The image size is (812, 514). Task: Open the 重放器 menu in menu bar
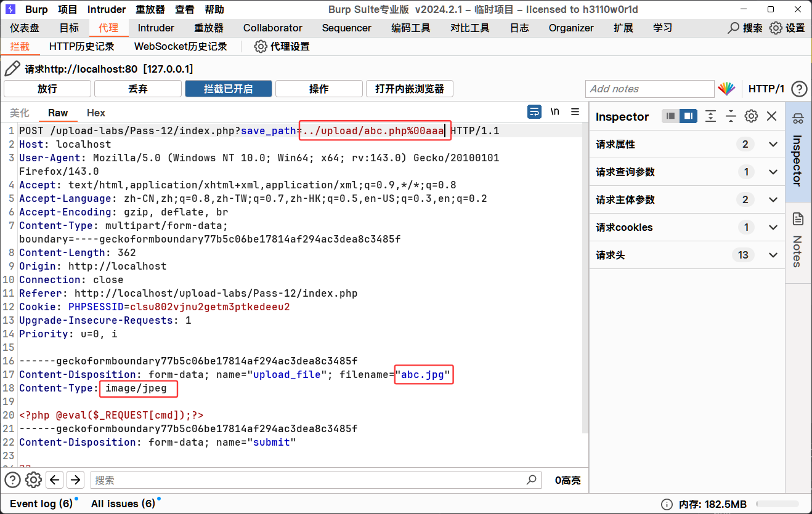150,9
